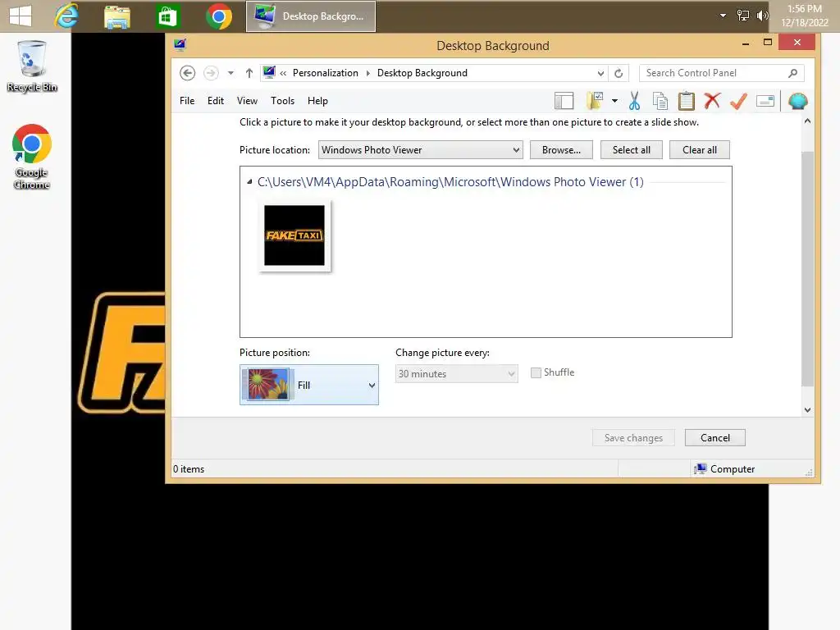The image size is (840, 630).
Task: Open the 30 minutes interval dropdown
Action: click(456, 373)
